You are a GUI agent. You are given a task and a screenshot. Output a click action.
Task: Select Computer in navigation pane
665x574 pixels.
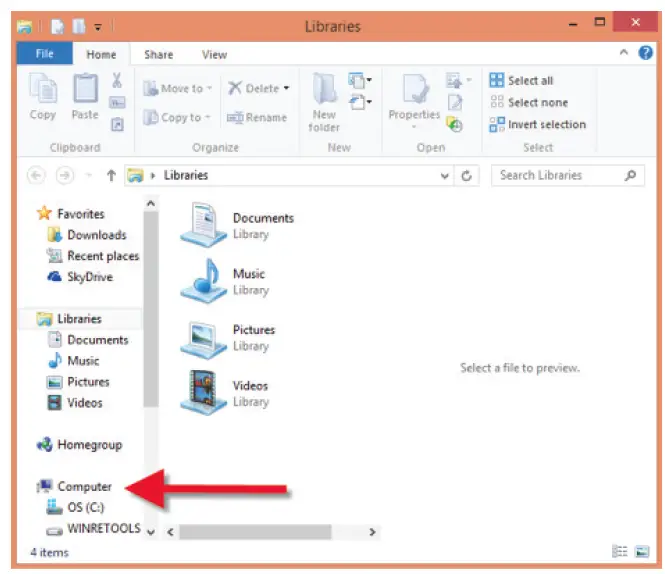75,486
